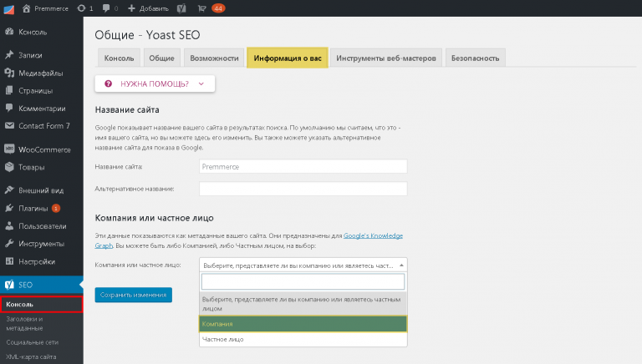642x364 pixels.
Task: Click the Yoast SEO icon in admin bar
Action: click(181, 8)
